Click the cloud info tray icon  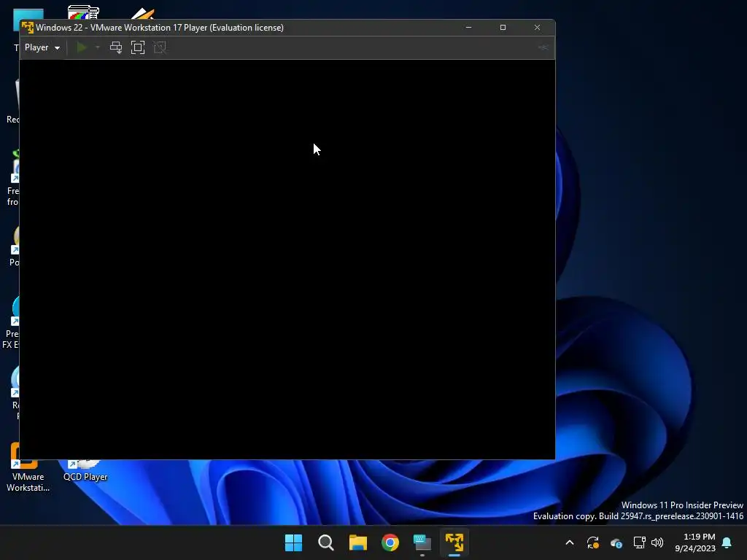pos(616,542)
